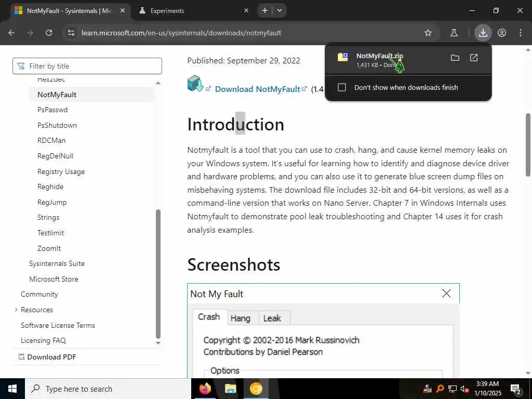Click the address bar URL
Image resolution: width=532 pixels, height=399 pixels.
(x=181, y=33)
